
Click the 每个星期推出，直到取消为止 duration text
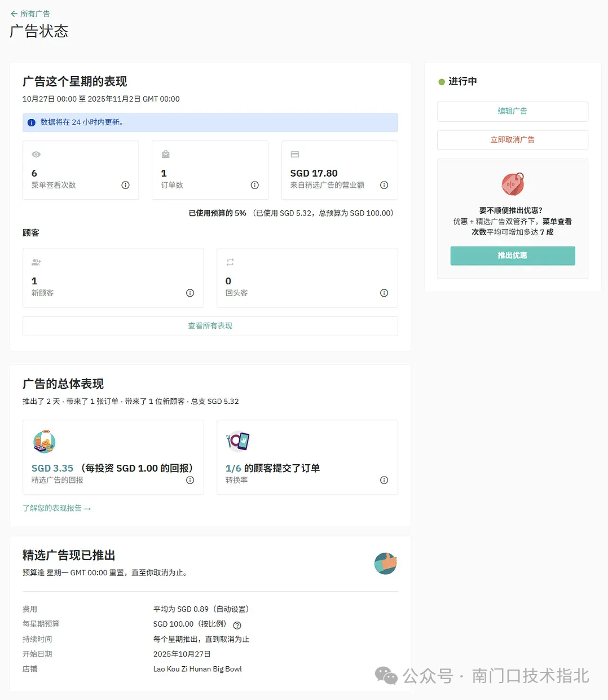click(201, 639)
